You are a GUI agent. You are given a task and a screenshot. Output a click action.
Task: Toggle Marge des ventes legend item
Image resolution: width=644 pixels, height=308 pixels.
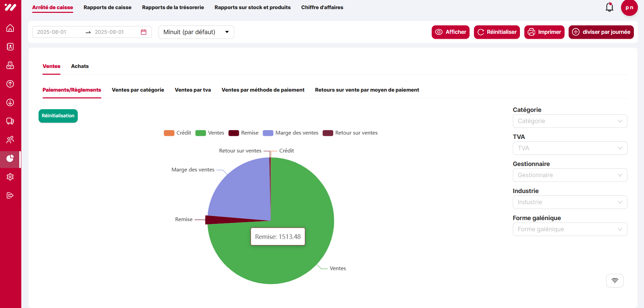pos(290,133)
